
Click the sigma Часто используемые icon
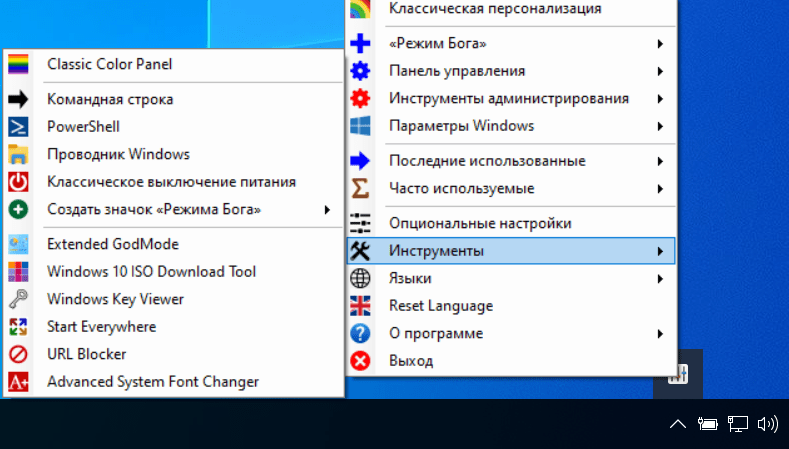click(360, 189)
